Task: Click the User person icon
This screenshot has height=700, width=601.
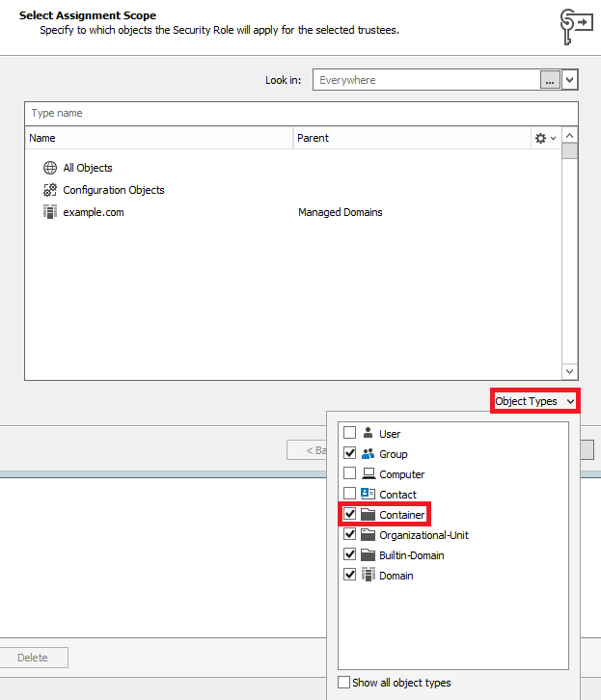Action: [368, 434]
